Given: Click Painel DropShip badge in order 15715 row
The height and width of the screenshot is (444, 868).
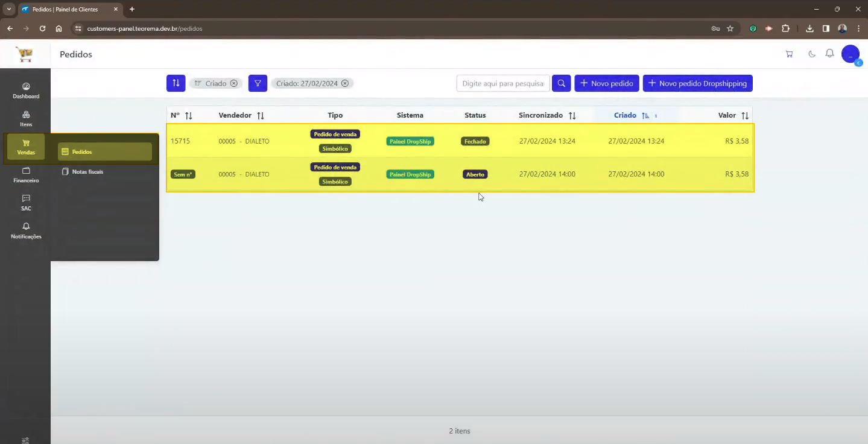Looking at the screenshot, I should (410, 141).
